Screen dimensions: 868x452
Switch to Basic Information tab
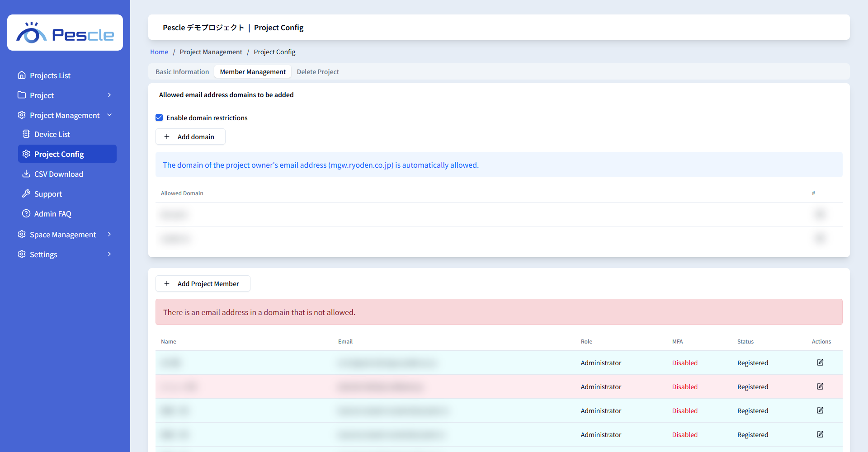tap(182, 72)
